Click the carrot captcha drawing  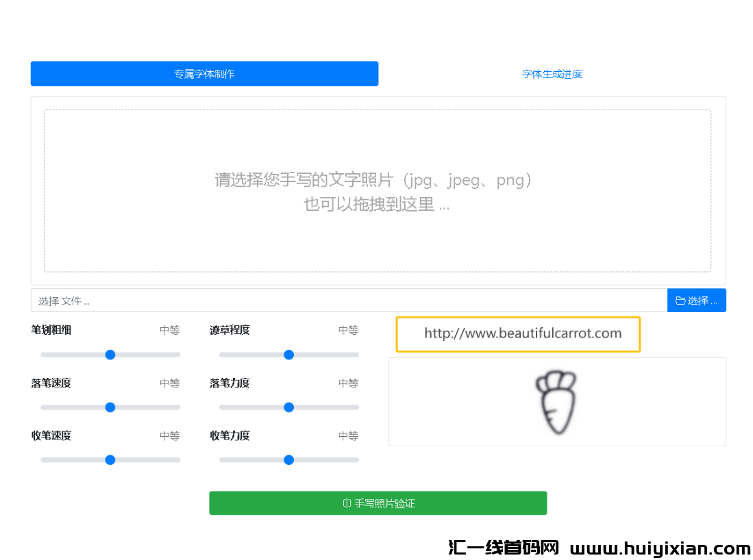pos(556,401)
